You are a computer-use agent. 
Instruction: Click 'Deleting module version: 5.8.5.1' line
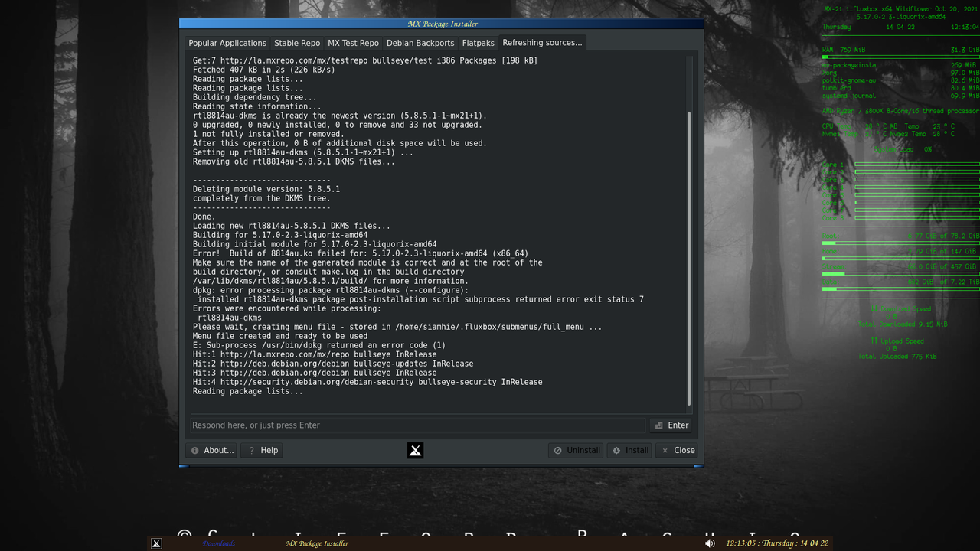(x=266, y=189)
